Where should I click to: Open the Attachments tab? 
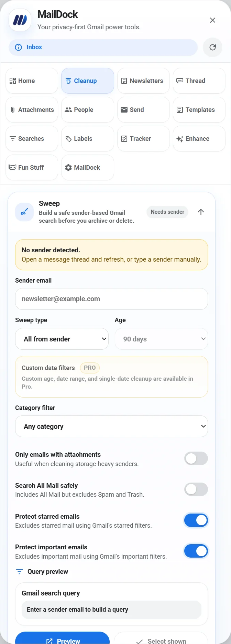(x=32, y=110)
